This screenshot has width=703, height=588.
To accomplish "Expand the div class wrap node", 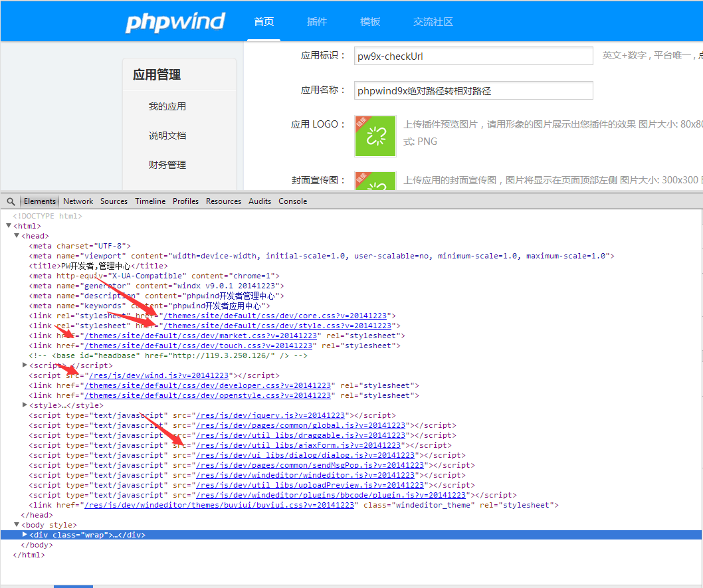I will (25, 534).
